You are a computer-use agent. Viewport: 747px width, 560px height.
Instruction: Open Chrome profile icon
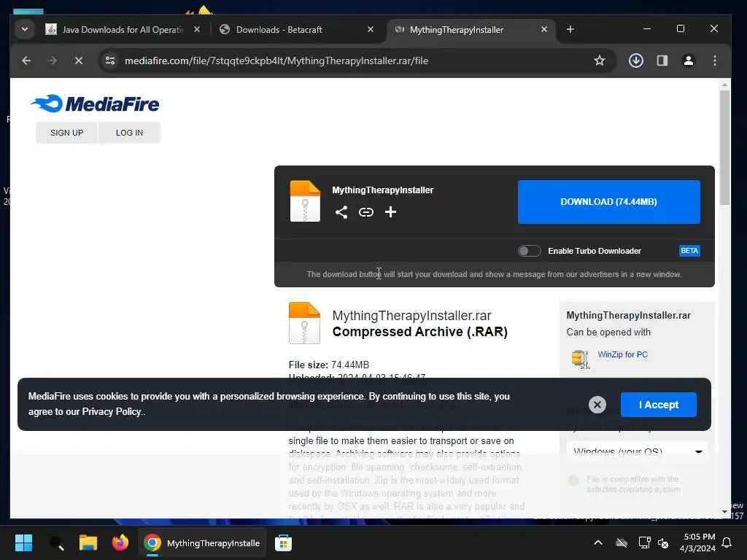689,61
